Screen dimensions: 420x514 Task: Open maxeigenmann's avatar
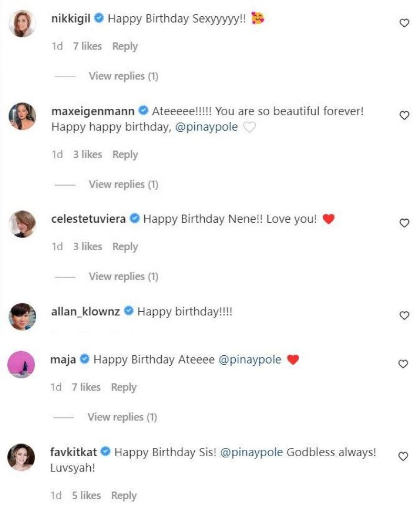(x=22, y=116)
